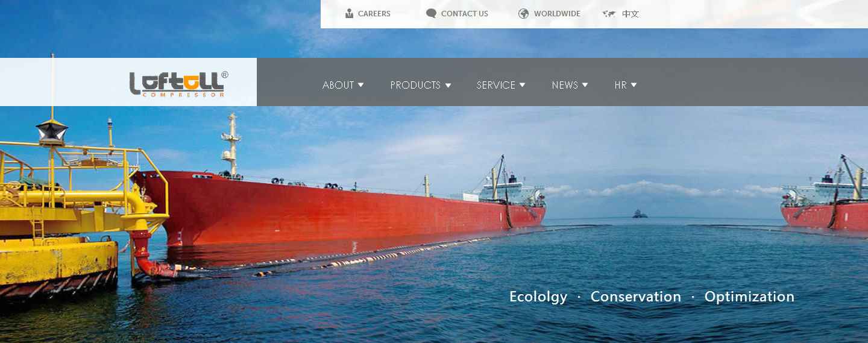Image resolution: width=868 pixels, height=343 pixels.
Task: Expand the NEWS dropdown arrow
Action: click(585, 85)
